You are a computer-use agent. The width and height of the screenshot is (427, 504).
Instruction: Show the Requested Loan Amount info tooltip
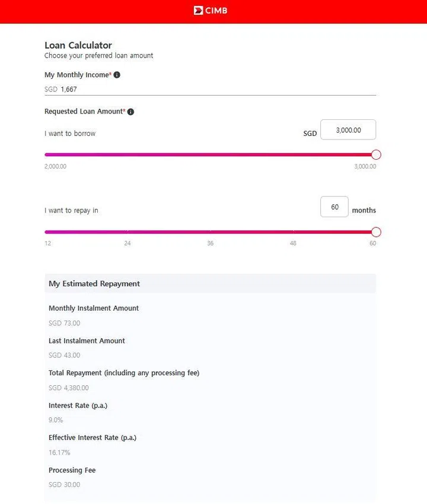[x=130, y=112]
